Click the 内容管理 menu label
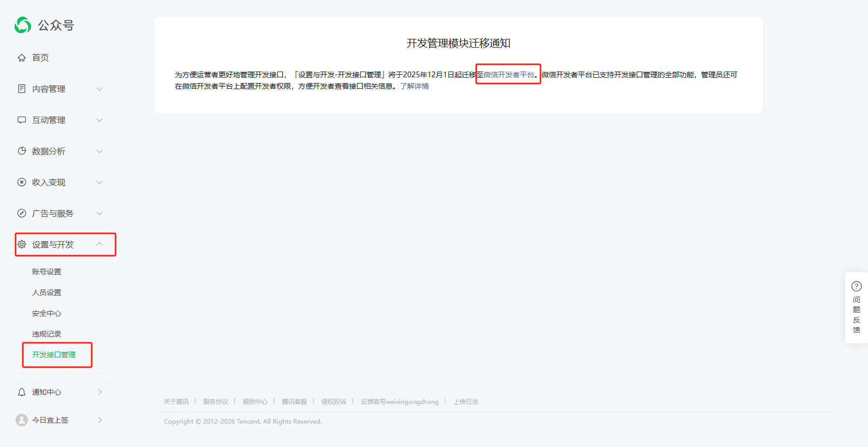The image size is (868, 447). 49,89
